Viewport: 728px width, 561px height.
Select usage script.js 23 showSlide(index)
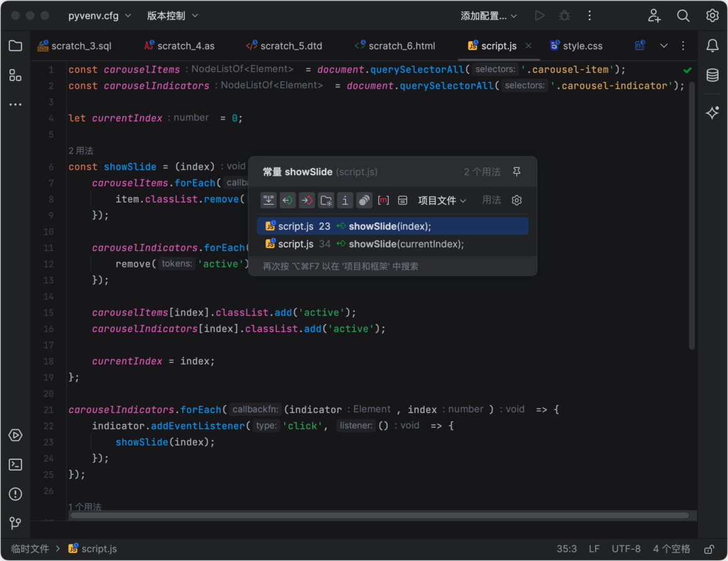click(392, 226)
